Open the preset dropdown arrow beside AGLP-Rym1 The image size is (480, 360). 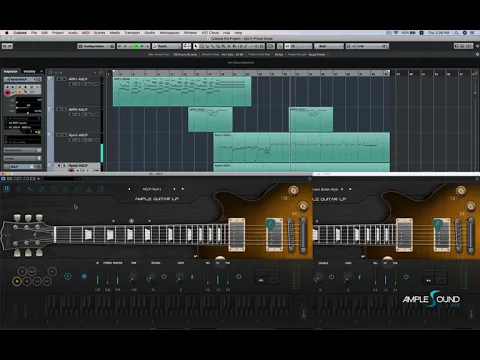183,189
